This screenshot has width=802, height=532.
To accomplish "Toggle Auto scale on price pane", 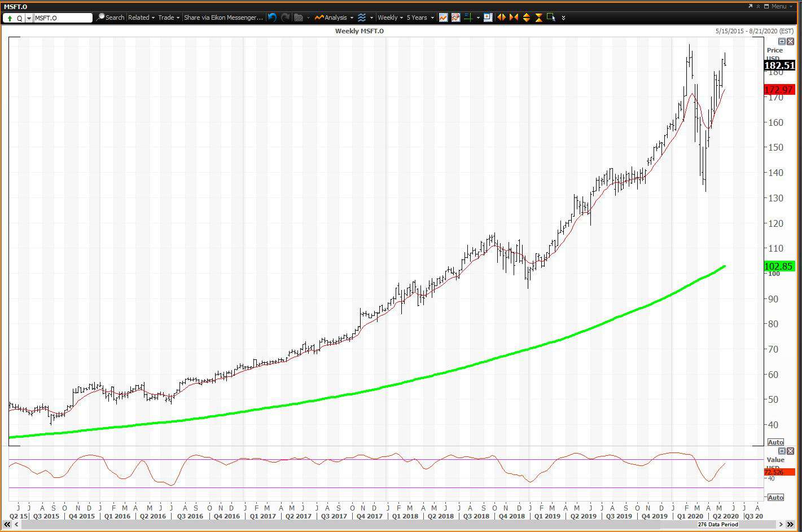I will click(775, 442).
